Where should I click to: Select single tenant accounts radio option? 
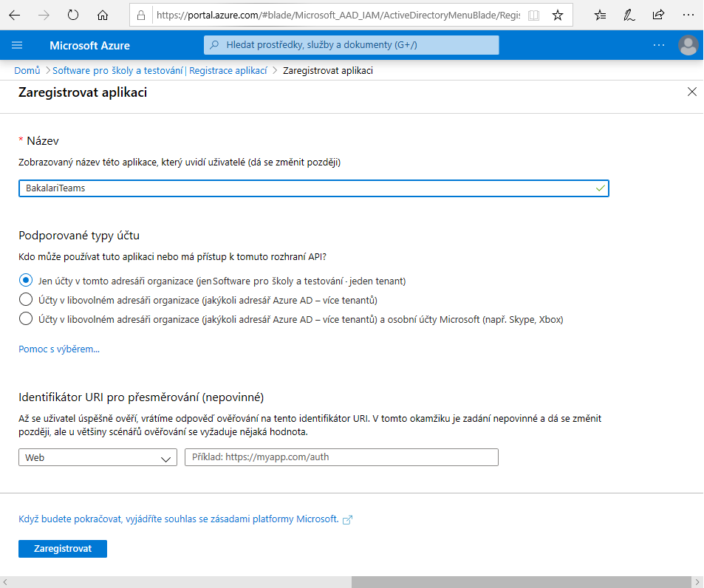click(26, 281)
